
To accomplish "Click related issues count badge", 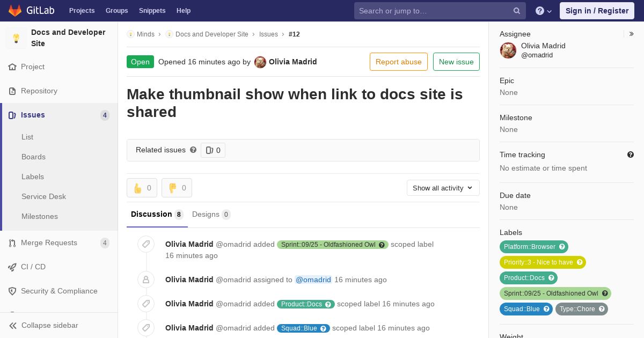I will pyautogui.click(x=213, y=150).
